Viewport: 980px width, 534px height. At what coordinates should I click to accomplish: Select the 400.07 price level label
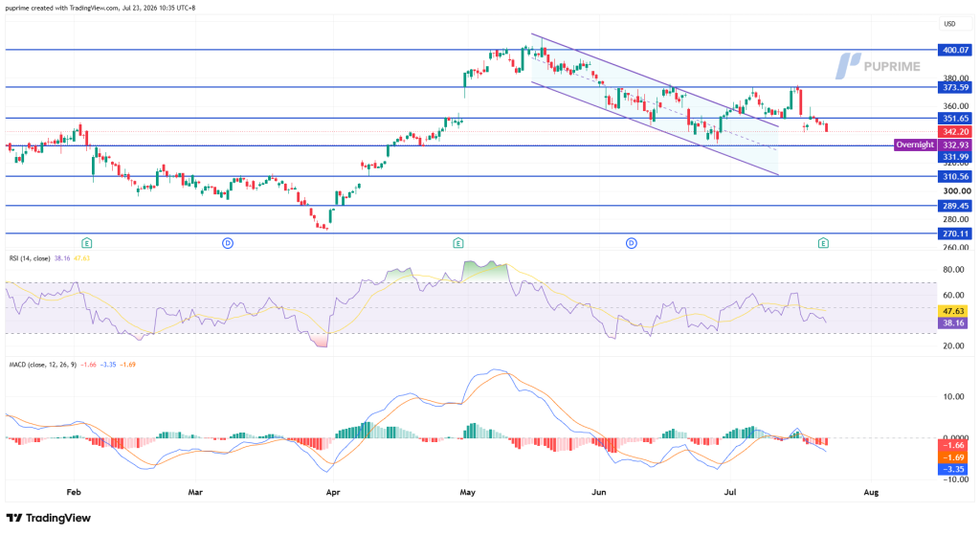pyautogui.click(x=955, y=50)
